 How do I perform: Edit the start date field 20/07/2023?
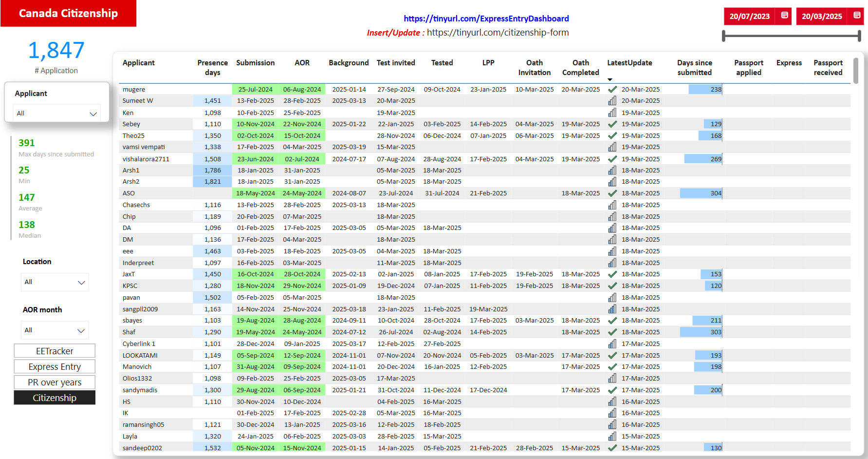[x=750, y=16]
